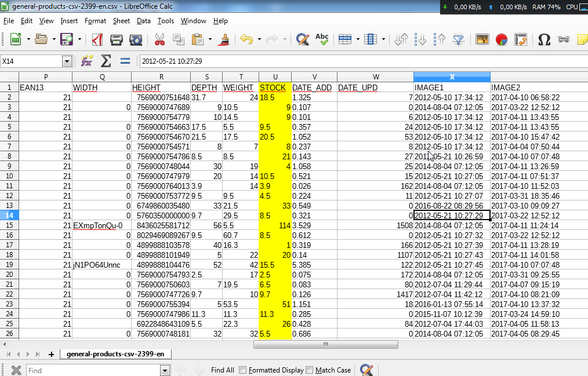588x376 pixels.
Task: Enable the Formatted Display checkbox
Action: (243, 370)
